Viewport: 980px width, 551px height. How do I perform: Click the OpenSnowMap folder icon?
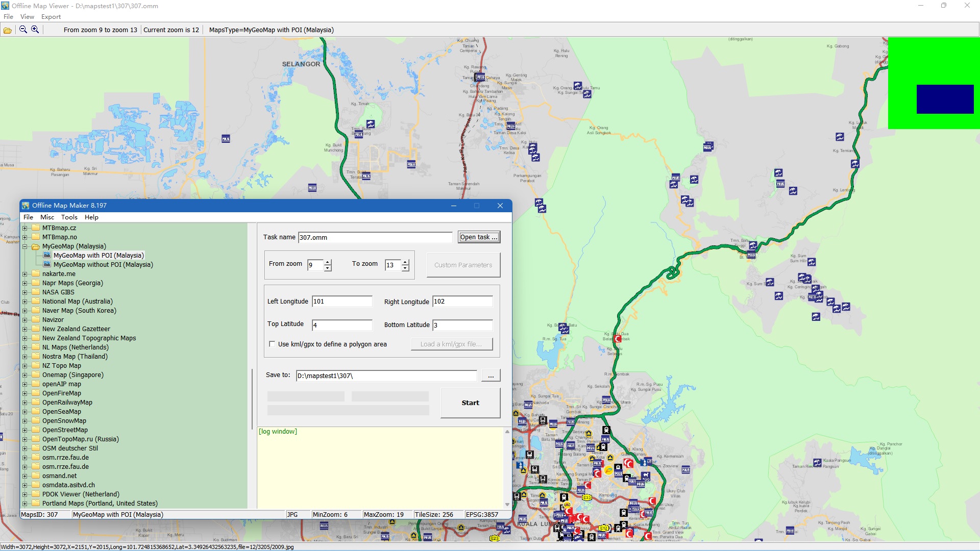pos(36,420)
